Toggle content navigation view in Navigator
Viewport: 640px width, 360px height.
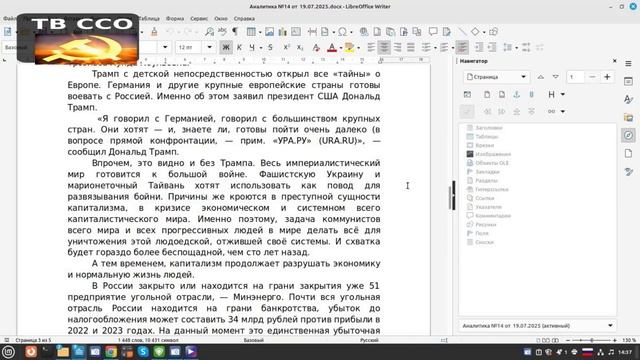point(467,94)
